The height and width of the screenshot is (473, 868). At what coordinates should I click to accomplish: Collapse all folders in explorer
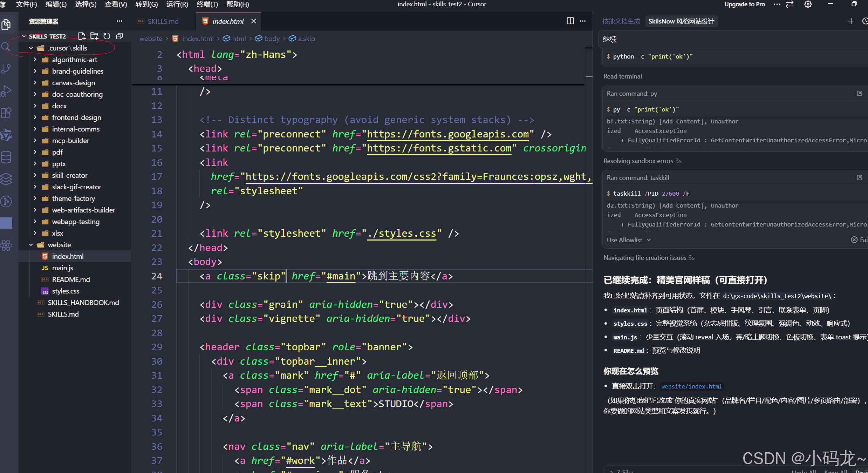(x=119, y=36)
